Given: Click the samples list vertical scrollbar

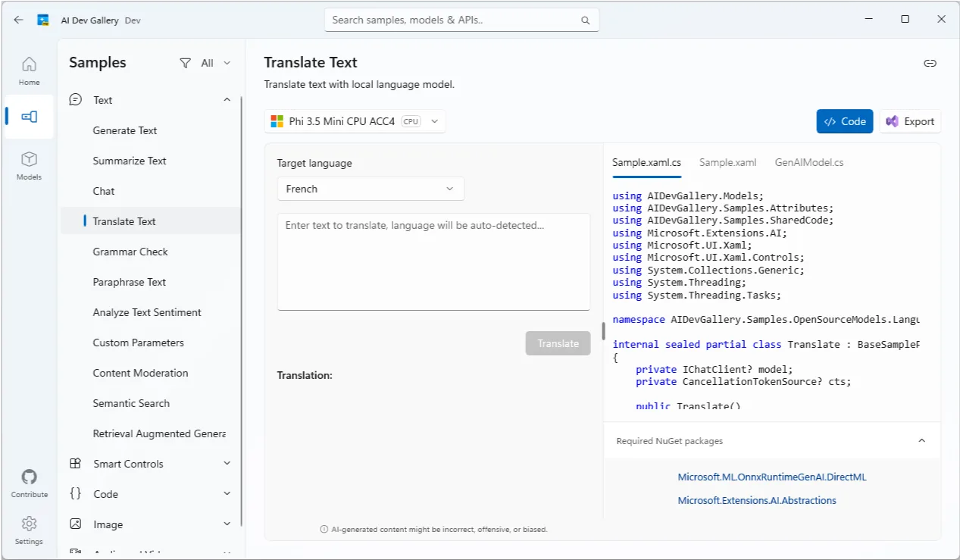Looking at the screenshot, I should [242, 311].
